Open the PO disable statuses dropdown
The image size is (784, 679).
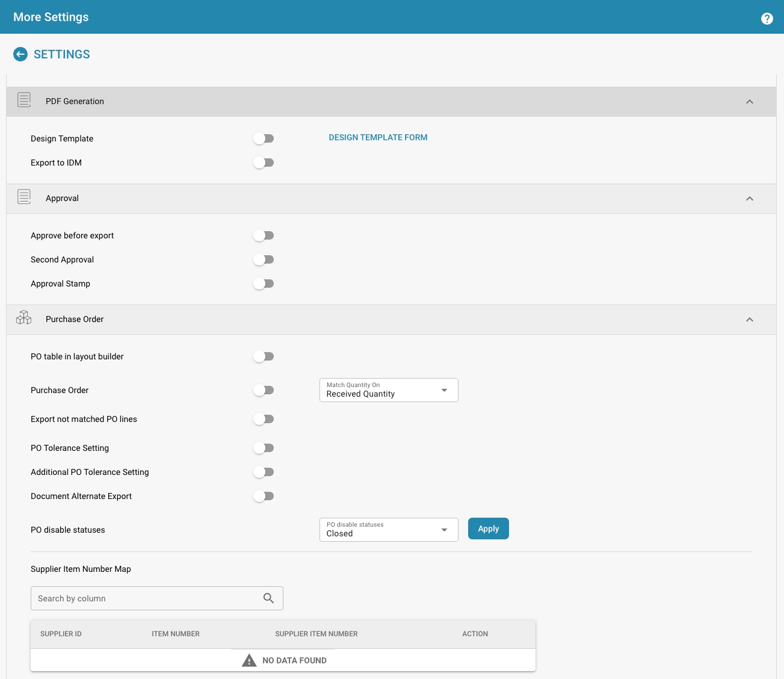[x=389, y=530]
